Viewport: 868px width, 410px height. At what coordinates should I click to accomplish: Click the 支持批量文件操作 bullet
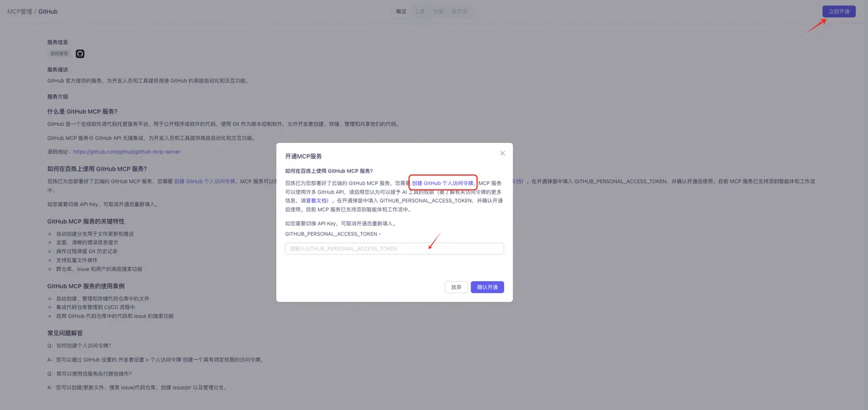(77, 261)
